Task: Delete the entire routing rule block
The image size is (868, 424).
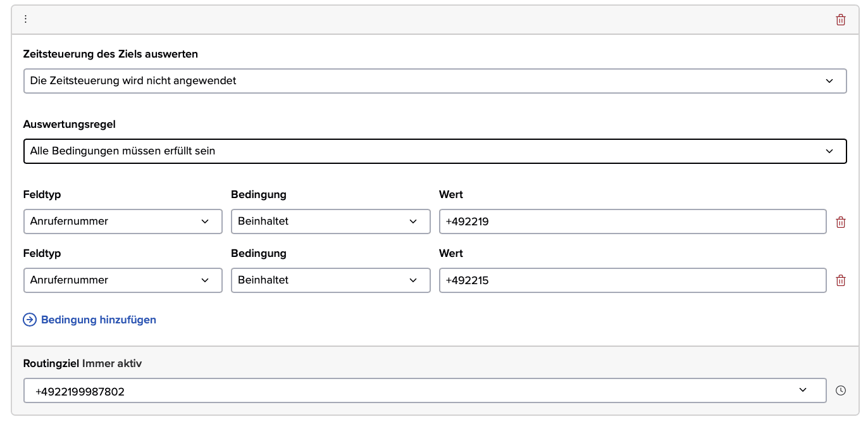Action: (x=841, y=20)
